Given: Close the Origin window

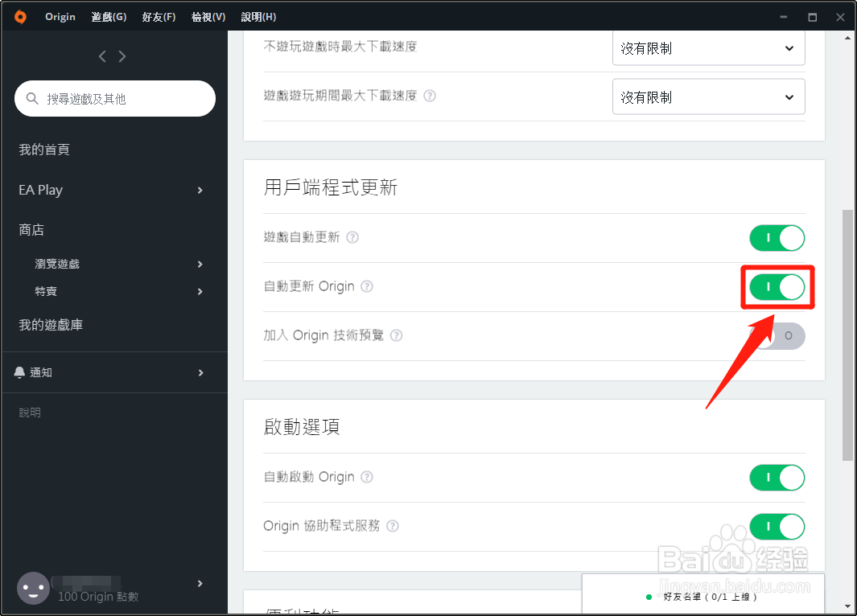Looking at the screenshot, I should 840,17.
